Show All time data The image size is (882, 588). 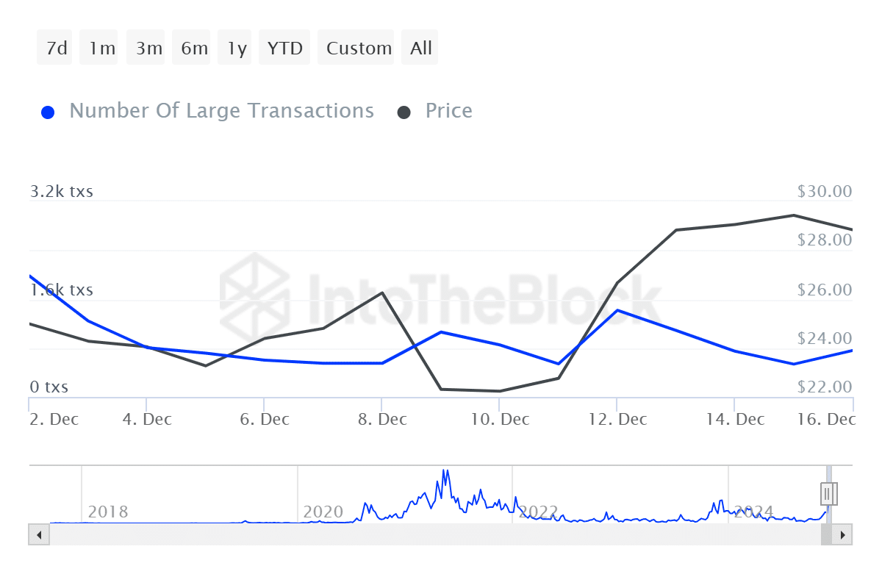pyautogui.click(x=420, y=48)
